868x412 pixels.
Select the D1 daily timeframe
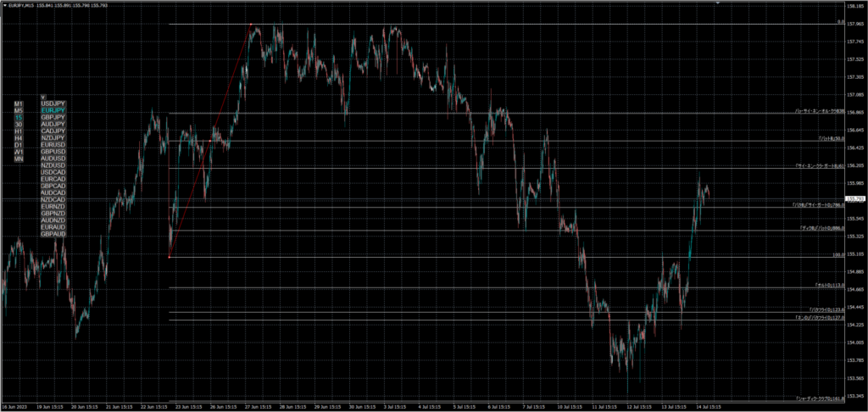click(19, 145)
